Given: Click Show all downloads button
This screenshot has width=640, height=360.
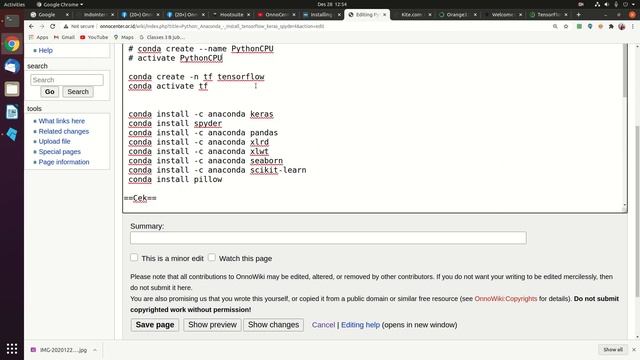Looking at the screenshot, I should pyautogui.click(x=613, y=350).
